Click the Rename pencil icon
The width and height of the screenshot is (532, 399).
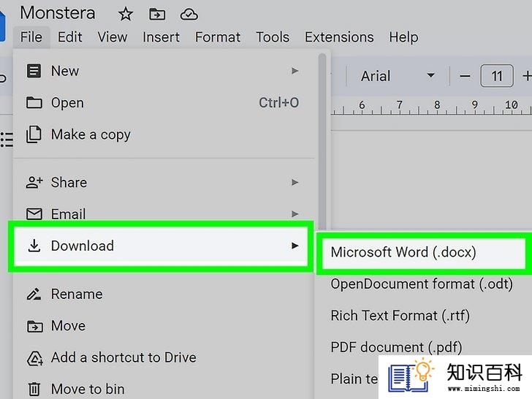pyautogui.click(x=34, y=294)
